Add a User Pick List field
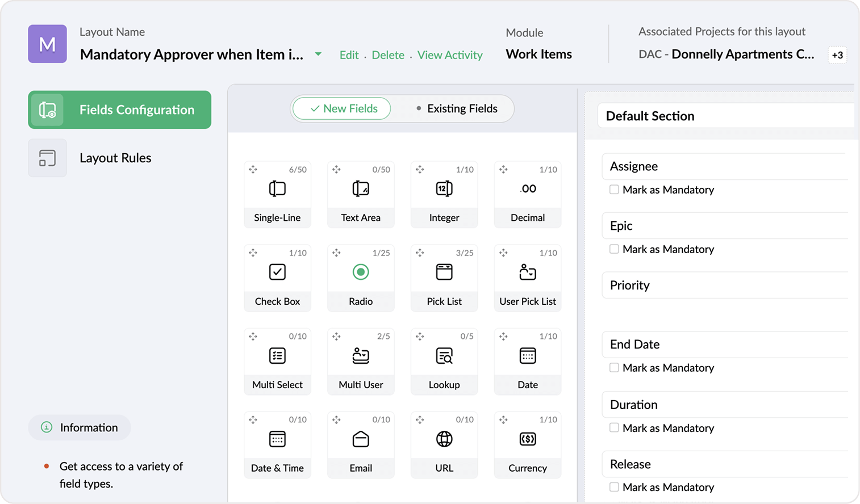 (x=528, y=272)
